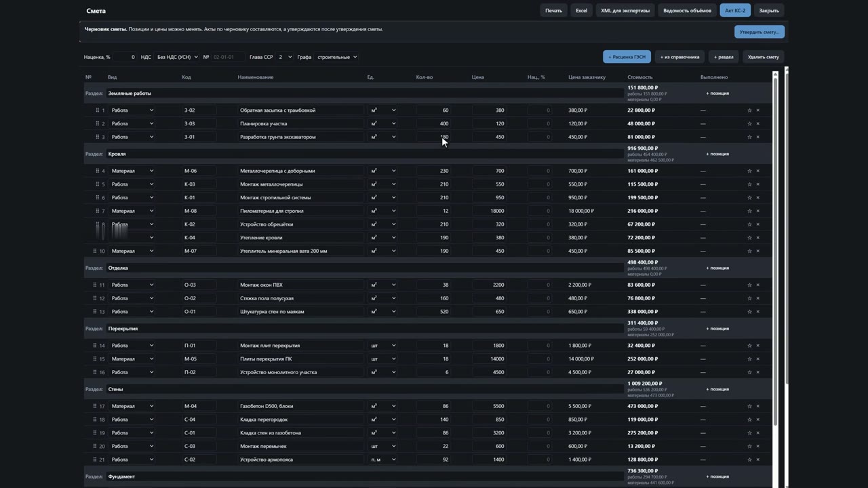868x488 pixels.
Task: Grab the drag handle of "Монтаж стропильной системы"
Action: pyautogui.click(x=97, y=197)
